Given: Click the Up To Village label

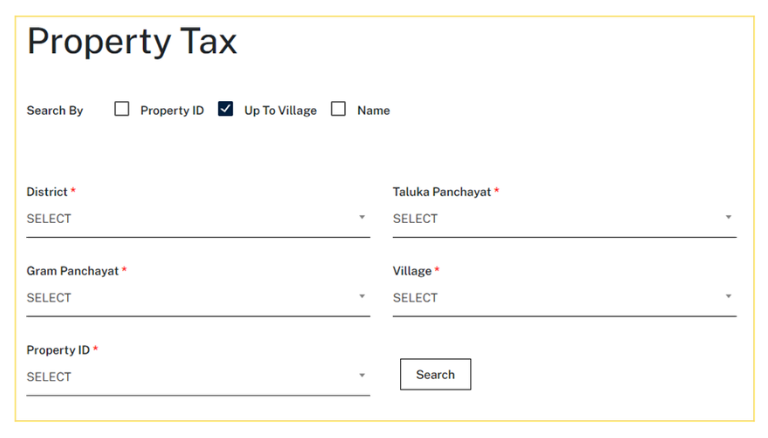Looking at the screenshot, I should [280, 111].
